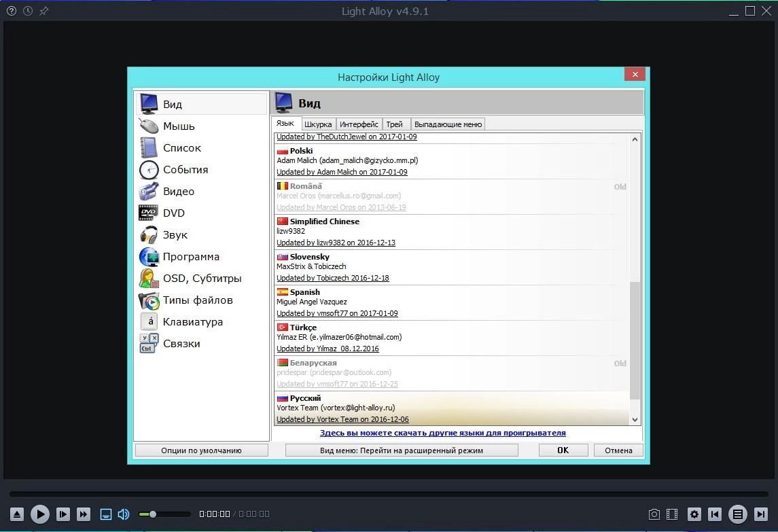This screenshot has height=532, width=778.
Task: Open the Типы файлов category
Action: click(x=201, y=300)
